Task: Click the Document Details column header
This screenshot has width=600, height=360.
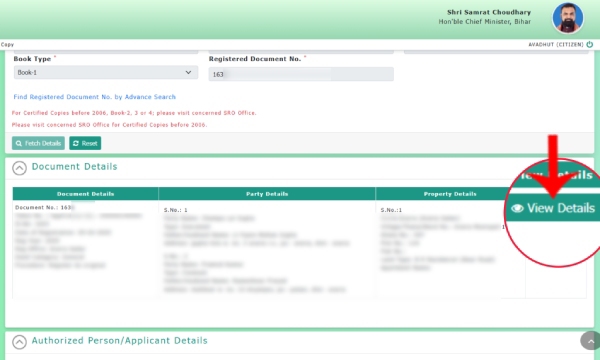Action: (85, 194)
